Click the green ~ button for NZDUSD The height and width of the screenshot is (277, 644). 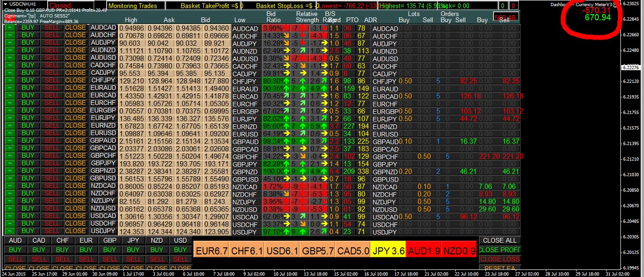[x=9, y=209]
